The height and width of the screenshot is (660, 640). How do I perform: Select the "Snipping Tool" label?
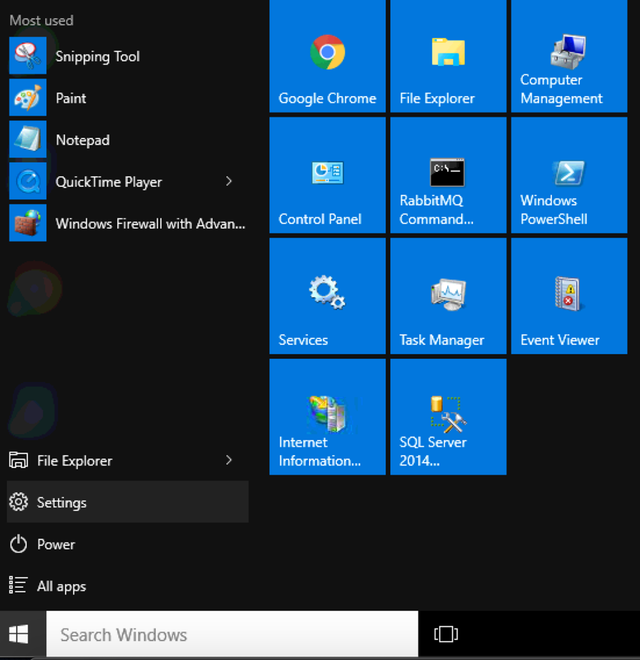pyautogui.click(x=97, y=56)
